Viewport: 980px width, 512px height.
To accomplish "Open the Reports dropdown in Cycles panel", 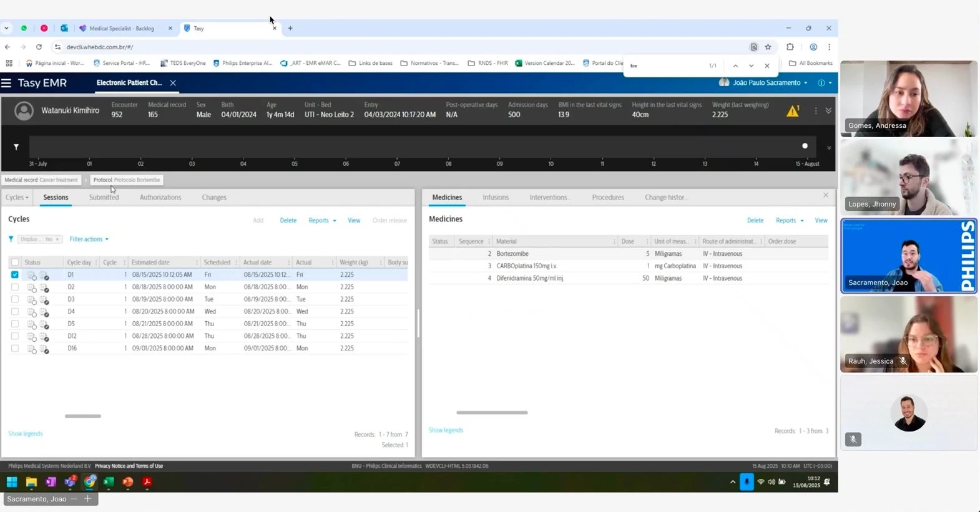I will 322,221.
